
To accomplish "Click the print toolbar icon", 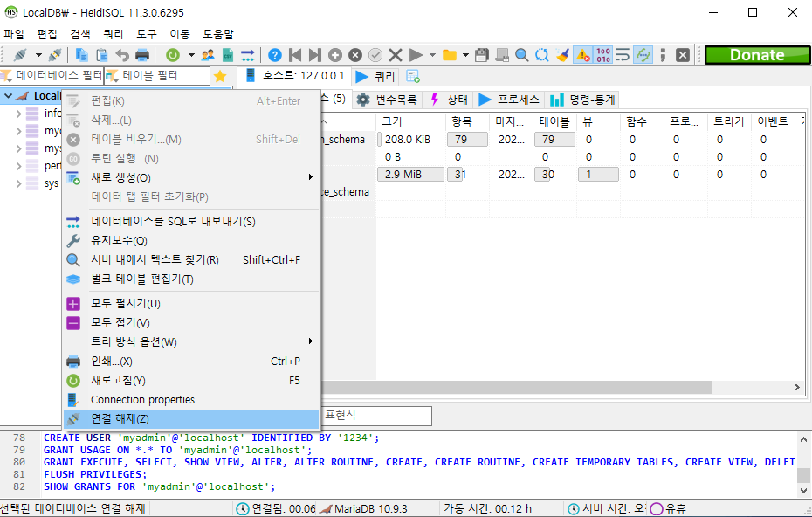I will (142, 55).
